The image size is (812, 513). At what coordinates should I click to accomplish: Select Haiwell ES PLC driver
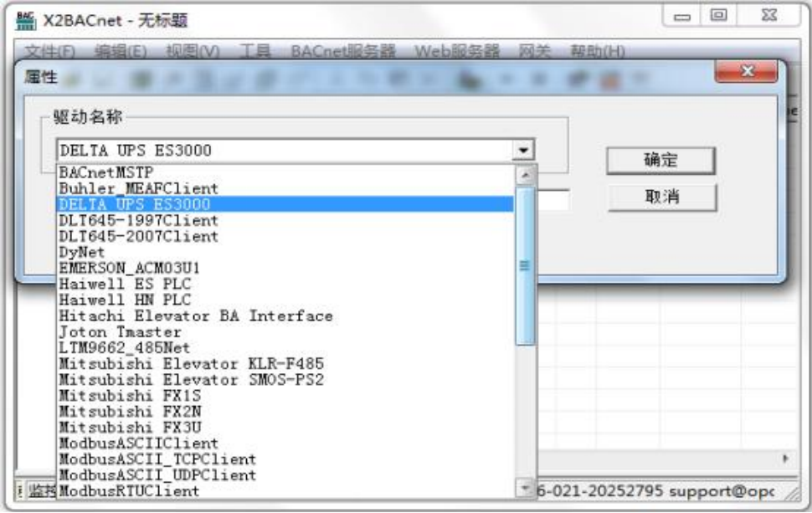point(285,285)
